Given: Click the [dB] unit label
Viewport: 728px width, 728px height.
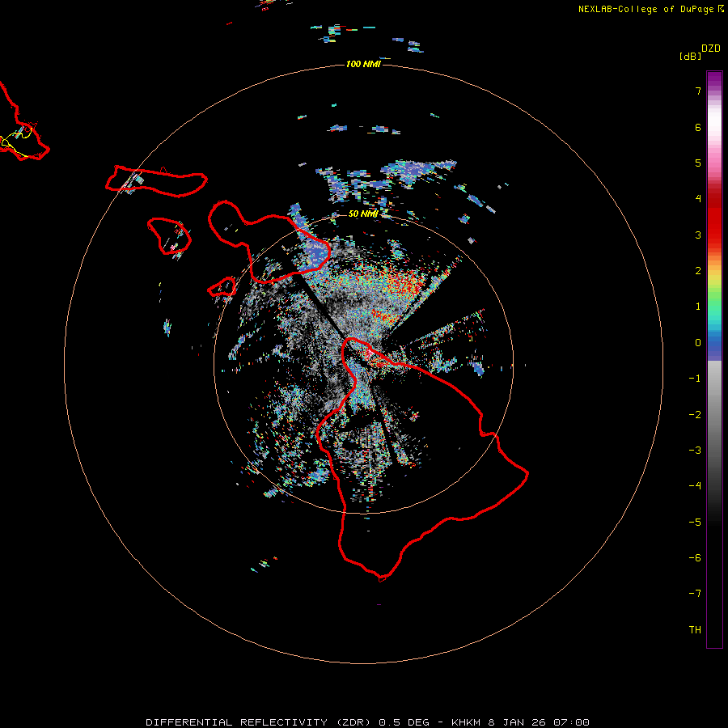Looking at the screenshot, I should click(x=690, y=56).
